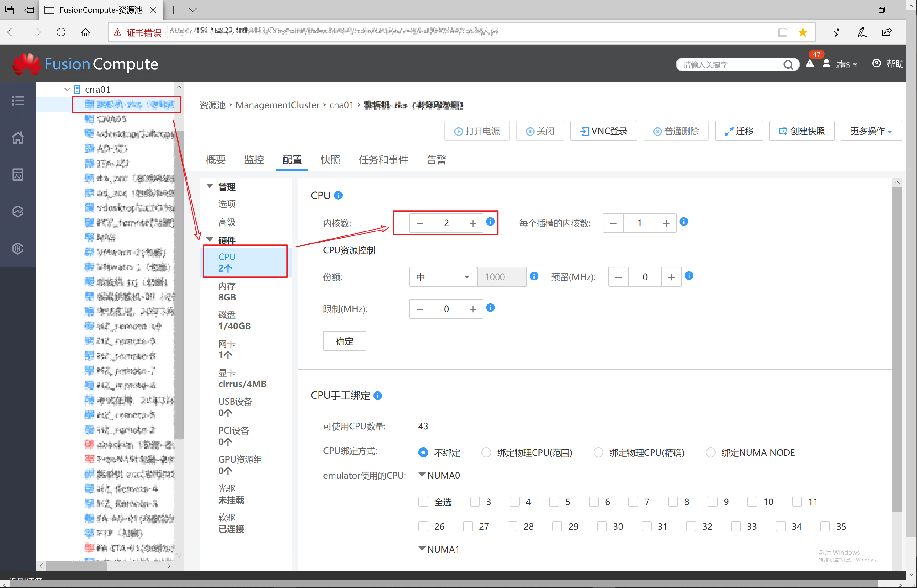
Task: Open the 更多操作 dropdown menu
Action: [871, 131]
